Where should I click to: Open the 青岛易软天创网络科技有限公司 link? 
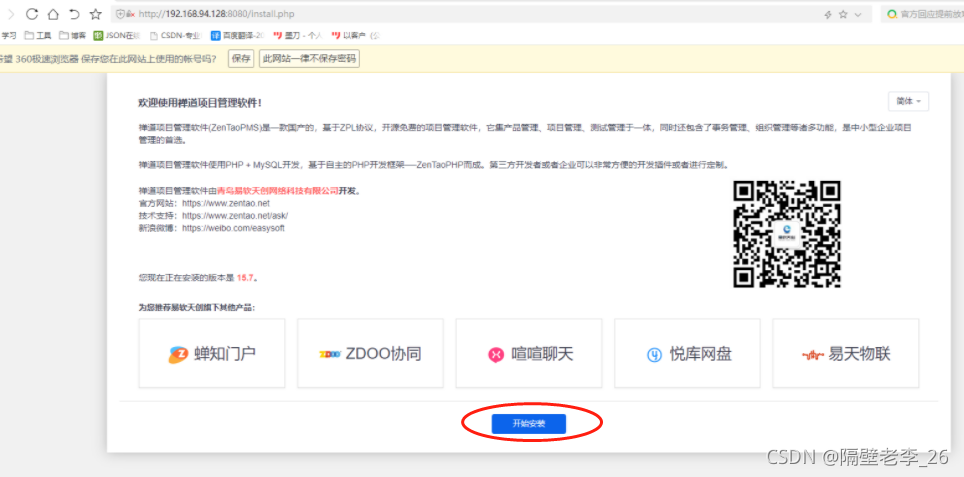click(x=277, y=191)
